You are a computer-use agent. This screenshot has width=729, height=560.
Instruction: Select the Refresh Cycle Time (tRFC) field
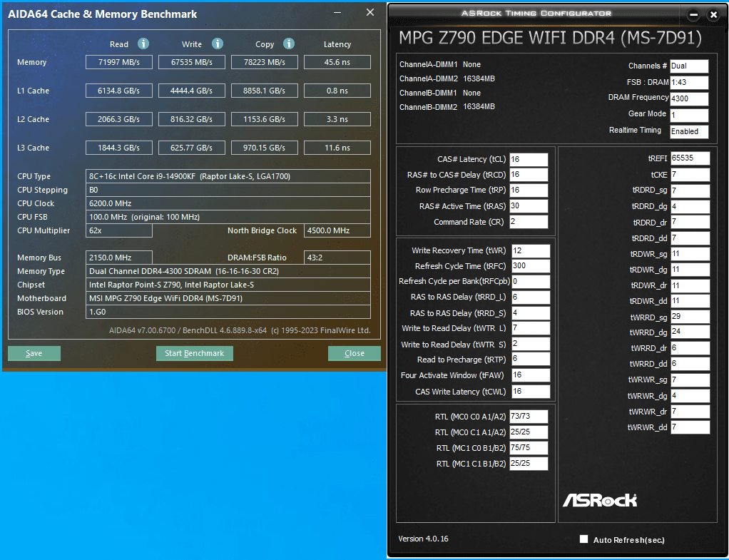click(531, 266)
